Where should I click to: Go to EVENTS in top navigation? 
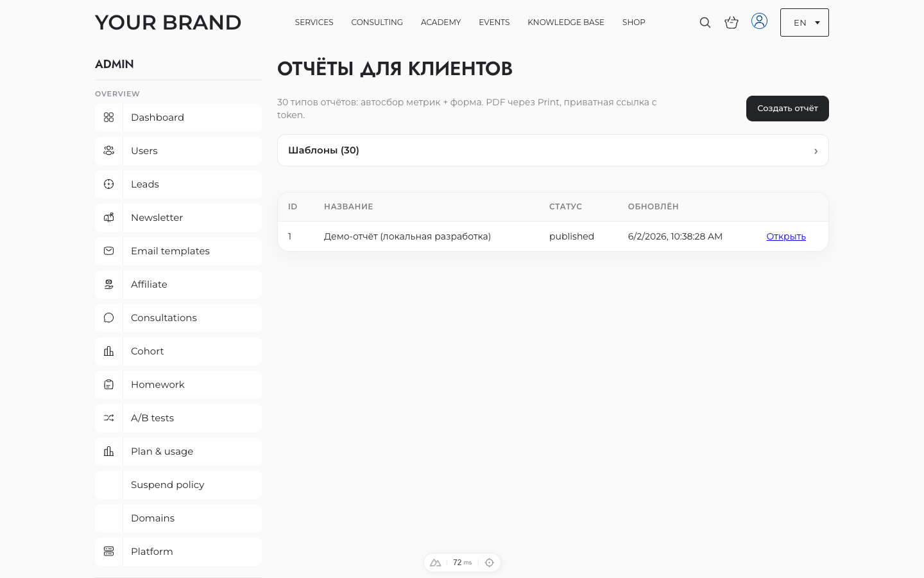494,22
